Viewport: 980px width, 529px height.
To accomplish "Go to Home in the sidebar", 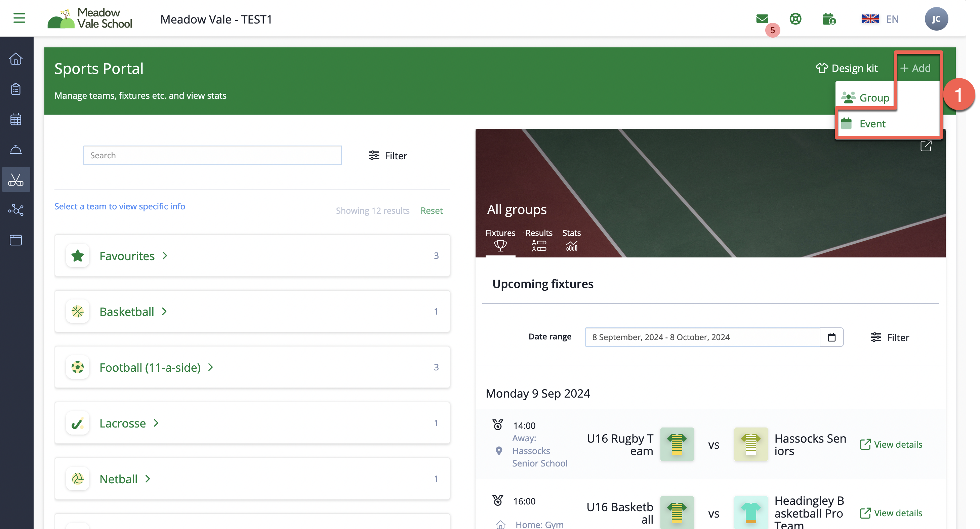I will (x=15, y=59).
